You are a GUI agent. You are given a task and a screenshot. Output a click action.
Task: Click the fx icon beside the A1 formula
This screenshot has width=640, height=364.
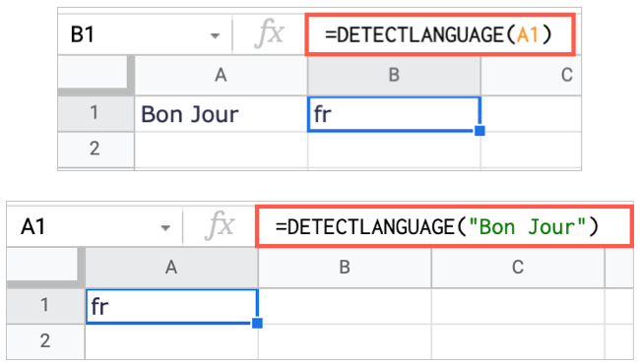[220, 225]
